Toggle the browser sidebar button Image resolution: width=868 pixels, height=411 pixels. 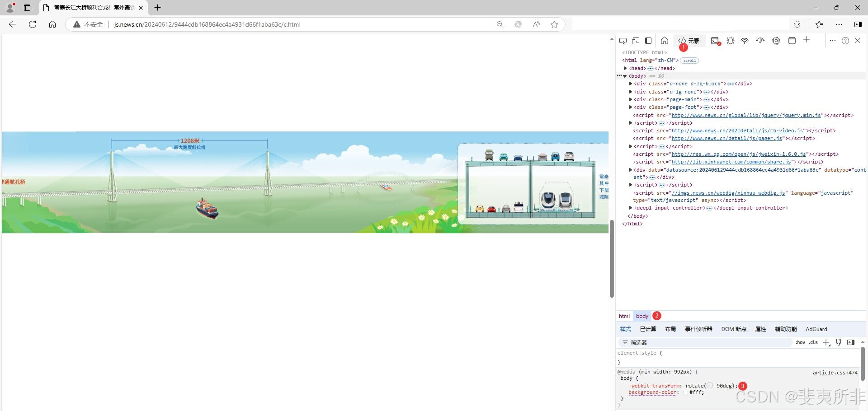858,24
